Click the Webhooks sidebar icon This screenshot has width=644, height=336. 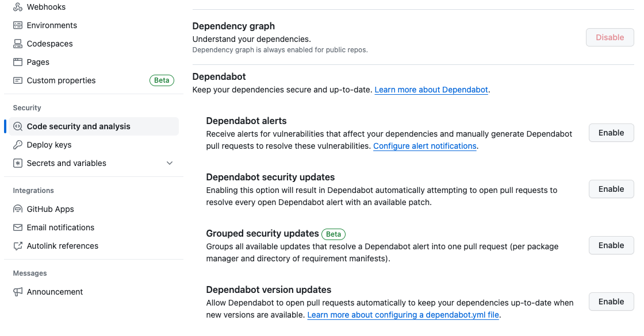point(16,6)
